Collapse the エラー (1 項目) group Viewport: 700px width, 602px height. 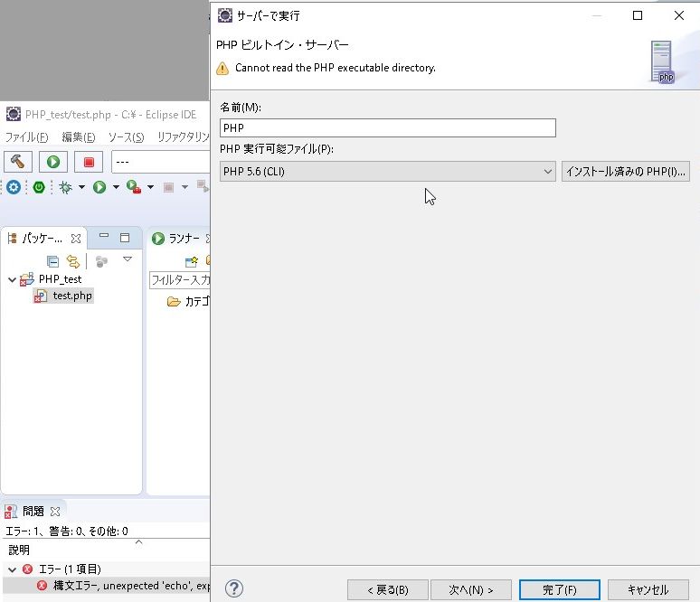click(12, 569)
